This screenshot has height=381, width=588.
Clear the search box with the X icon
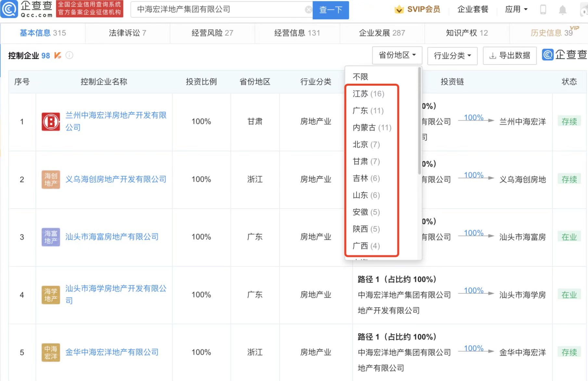tap(308, 10)
